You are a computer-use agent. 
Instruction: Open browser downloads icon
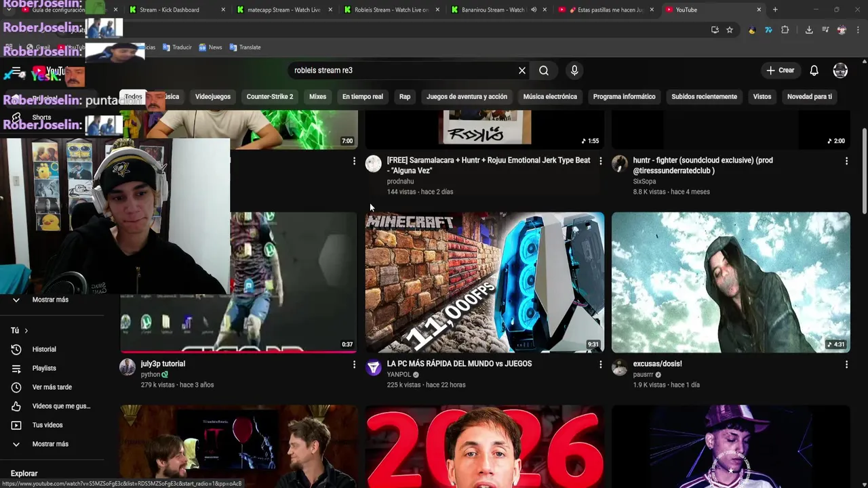coord(809,30)
